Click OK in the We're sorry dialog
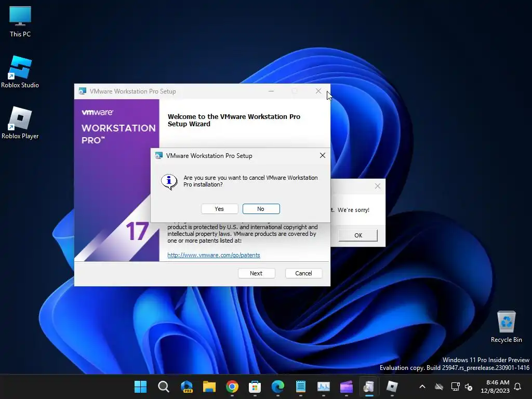 (358, 235)
